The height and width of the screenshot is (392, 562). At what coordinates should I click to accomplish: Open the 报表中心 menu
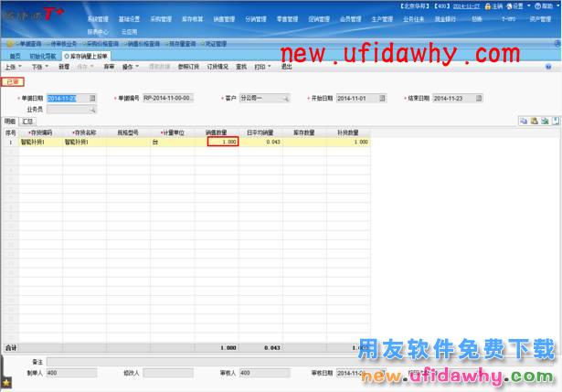(98, 32)
